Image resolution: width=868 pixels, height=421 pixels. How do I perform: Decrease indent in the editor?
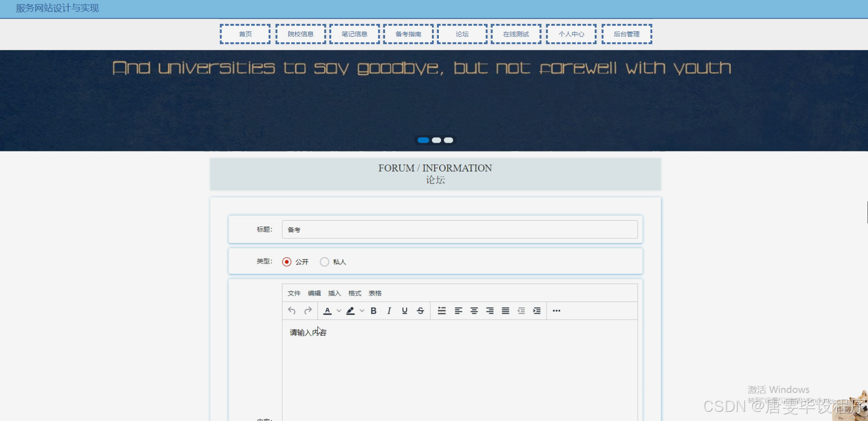[x=521, y=310]
